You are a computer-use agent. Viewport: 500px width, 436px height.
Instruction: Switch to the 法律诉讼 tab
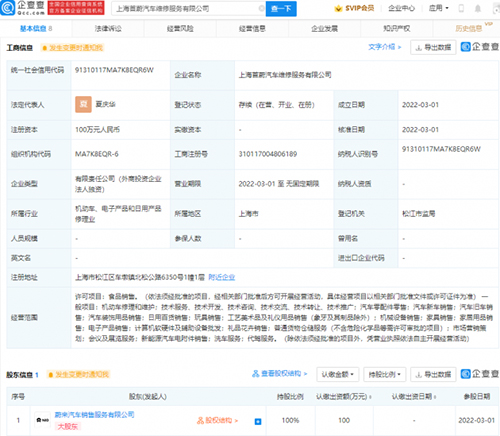108,29
